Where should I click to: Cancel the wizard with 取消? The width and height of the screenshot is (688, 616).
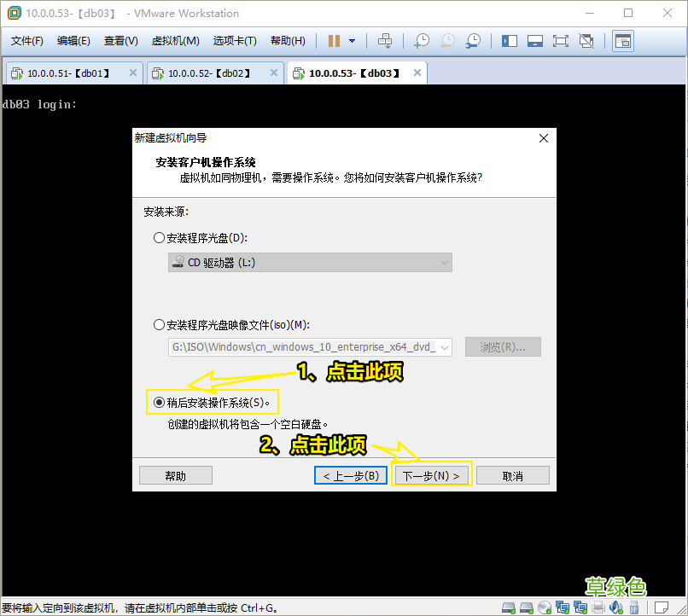point(512,476)
